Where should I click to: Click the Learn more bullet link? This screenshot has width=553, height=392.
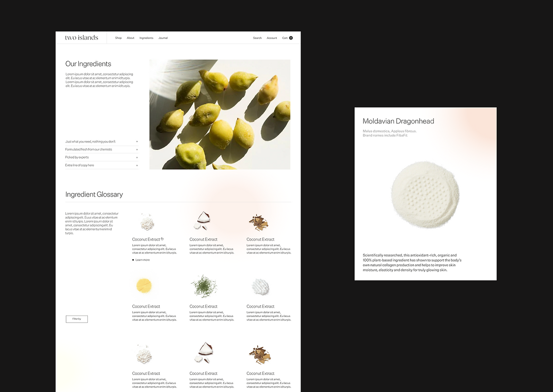point(141,260)
